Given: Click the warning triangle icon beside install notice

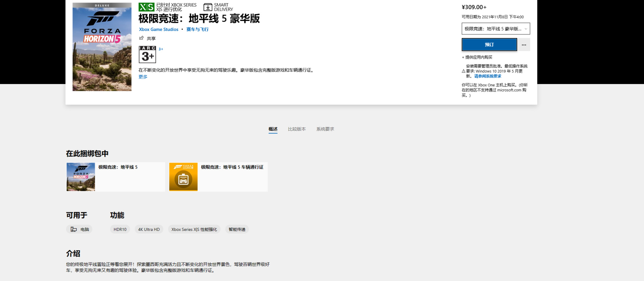Looking at the screenshot, I should pos(464,71).
